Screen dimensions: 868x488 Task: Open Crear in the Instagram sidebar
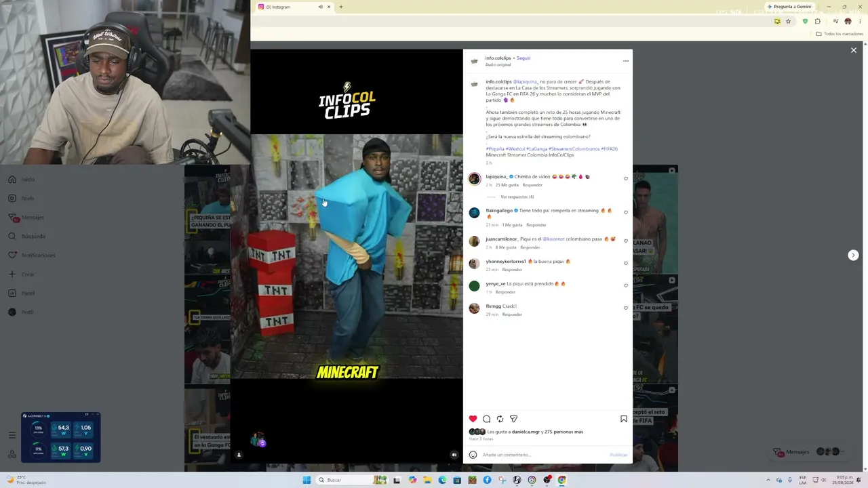(21, 274)
